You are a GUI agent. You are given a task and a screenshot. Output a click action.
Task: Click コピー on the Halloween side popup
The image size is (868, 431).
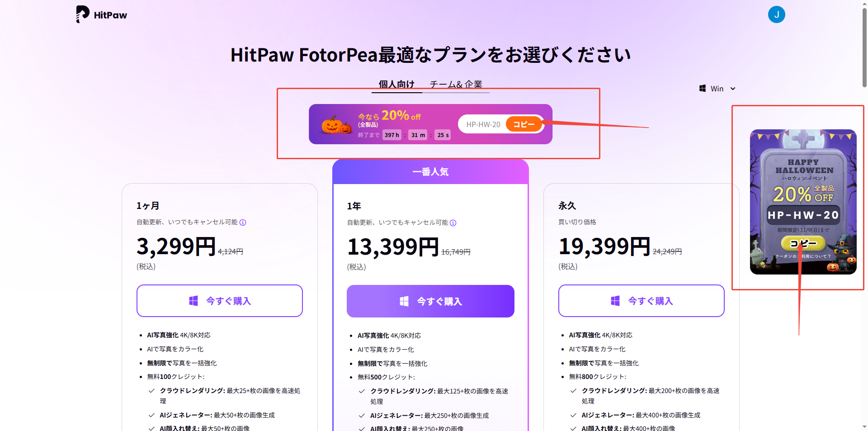[803, 243]
